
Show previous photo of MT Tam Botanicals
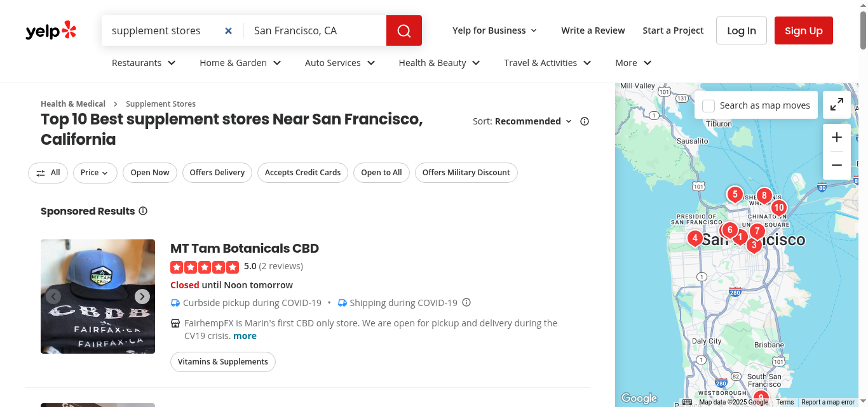pos(53,297)
